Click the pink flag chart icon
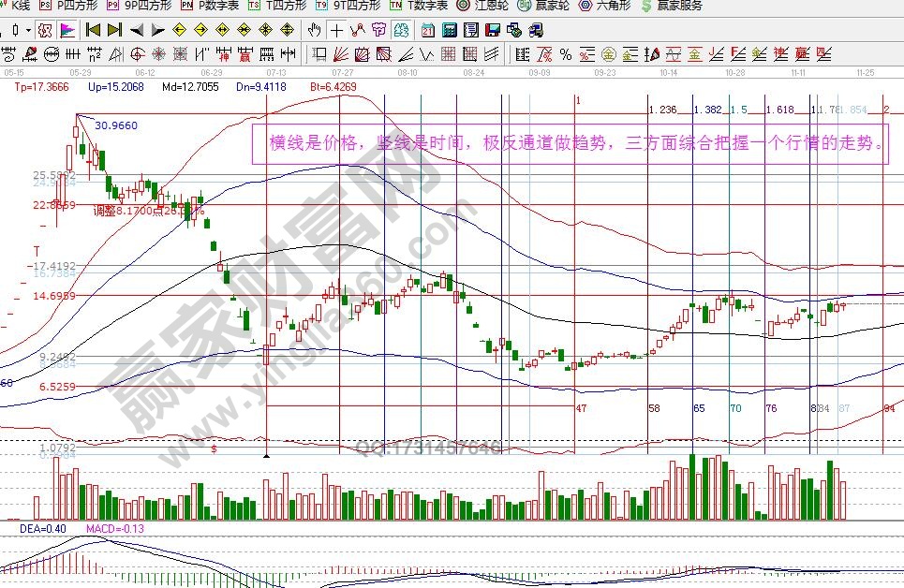The image size is (904, 588). [68, 30]
